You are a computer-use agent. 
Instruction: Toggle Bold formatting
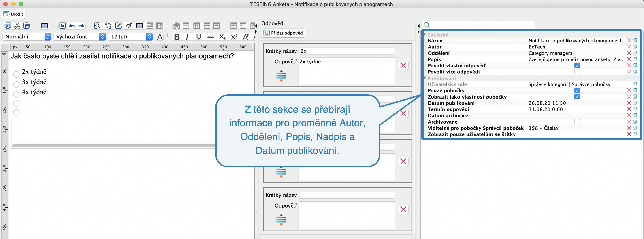pos(177,37)
